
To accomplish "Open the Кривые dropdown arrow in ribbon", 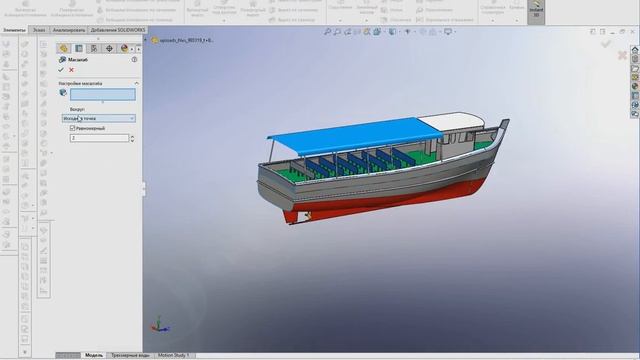I will click(516, 20).
